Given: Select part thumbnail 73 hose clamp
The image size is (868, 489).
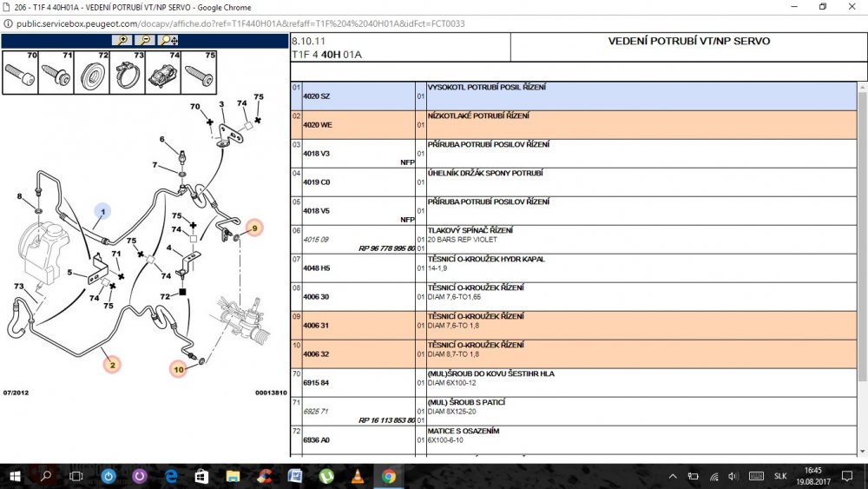Looking at the screenshot, I should [x=128, y=72].
